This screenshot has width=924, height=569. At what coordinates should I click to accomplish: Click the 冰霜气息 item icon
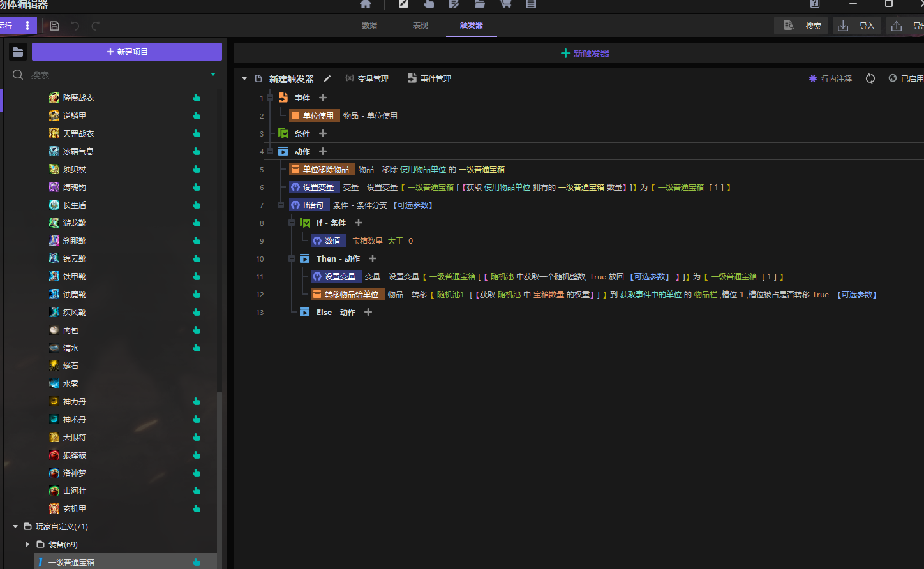click(x=54, y=151)
